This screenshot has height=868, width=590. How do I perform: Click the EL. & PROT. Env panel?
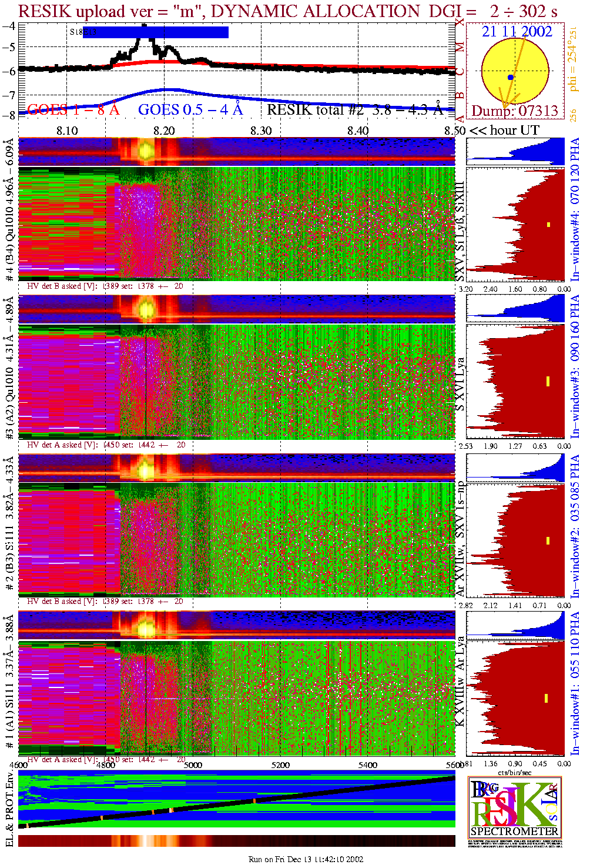click(x=237, y=802)
